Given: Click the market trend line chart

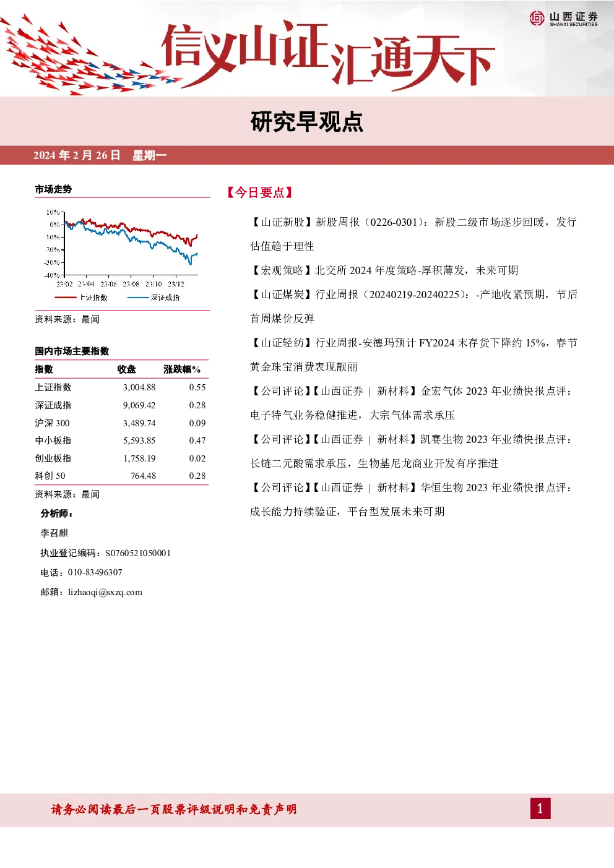Looking at the screenshot, I should [122, 255].
